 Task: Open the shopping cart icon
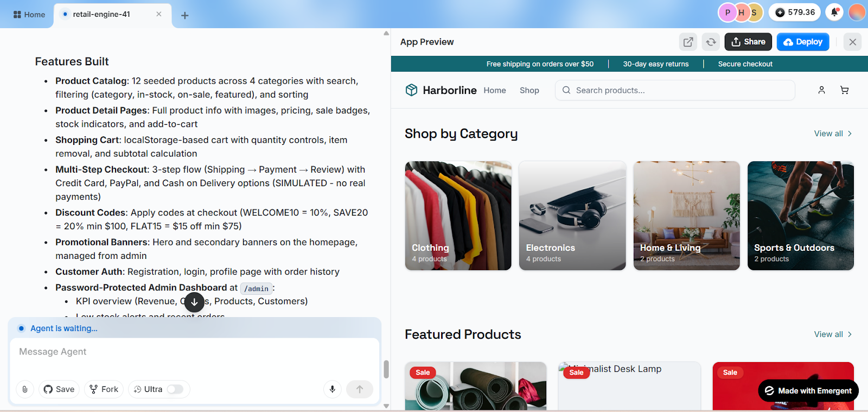[x=844, y=90]
